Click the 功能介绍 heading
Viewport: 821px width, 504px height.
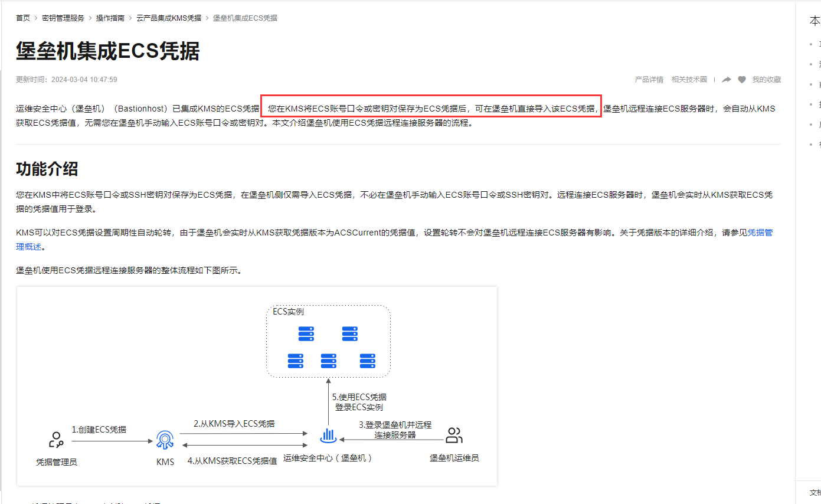[x=47, y=169]
